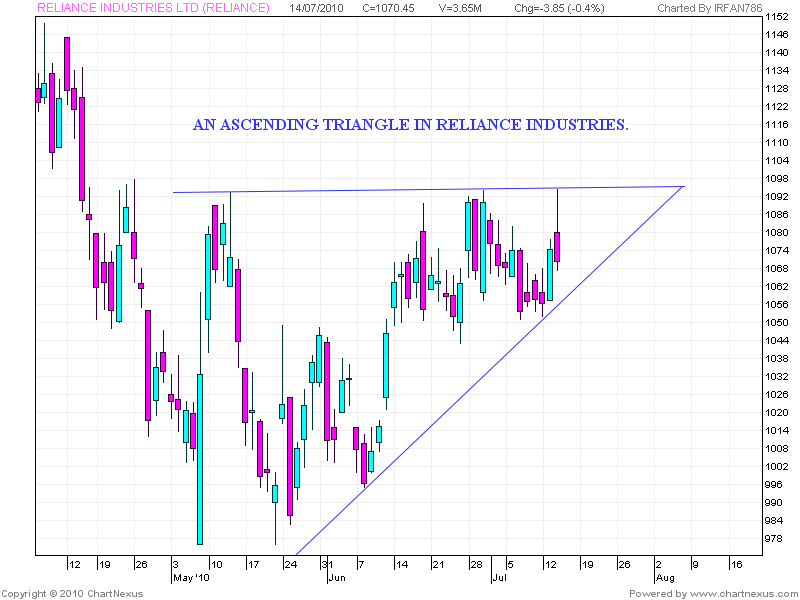Click the May '10 month label
The width and height of the screenshot is (800, 600).
(191, 578)
